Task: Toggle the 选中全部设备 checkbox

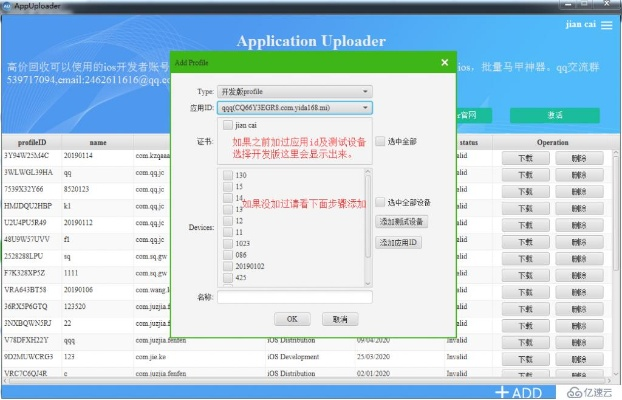Action: 380,202
